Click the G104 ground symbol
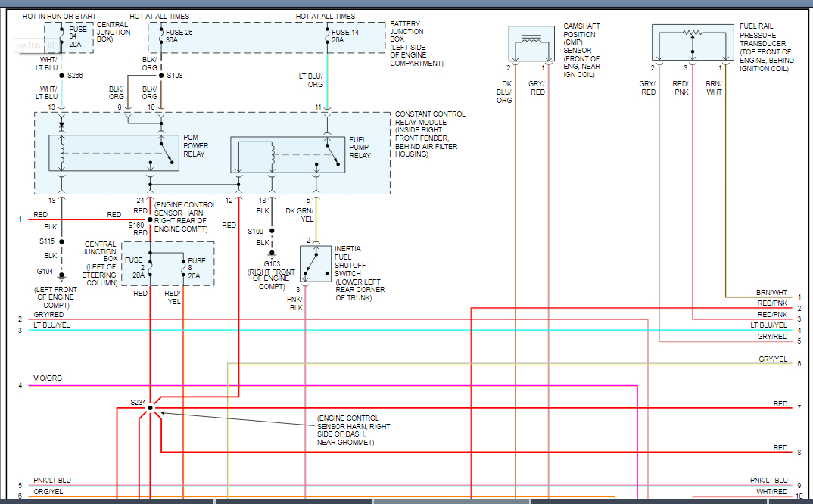 [62, 277]
